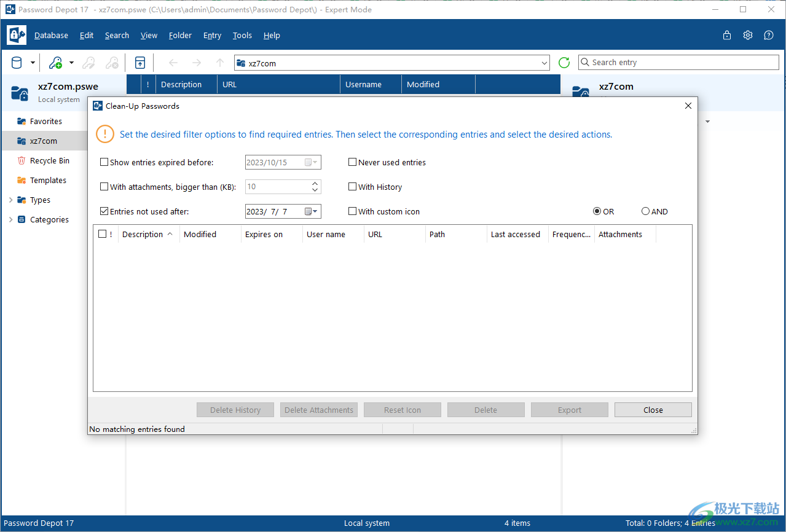Enable With custom icon checkbox
Screen dimensions: 786x532
coord(352,211)
